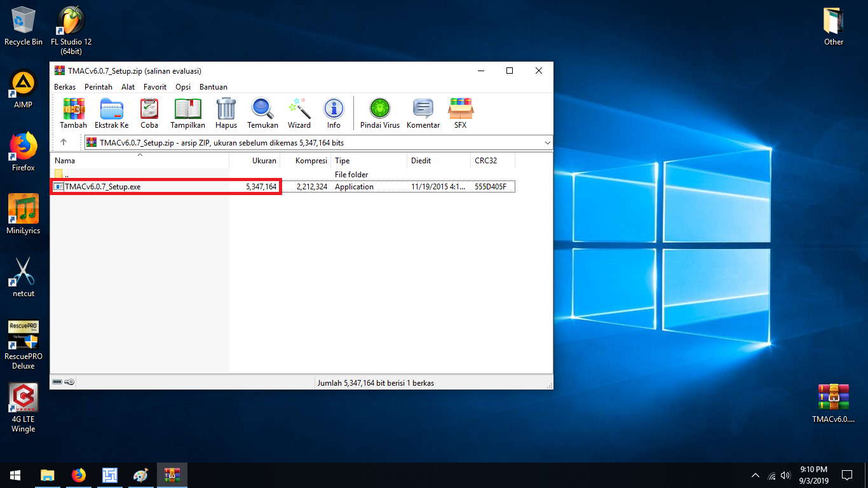Screen dimensions: 868x488
Task: Click status bar Jumlah summary text
Action: click(376, 383)
